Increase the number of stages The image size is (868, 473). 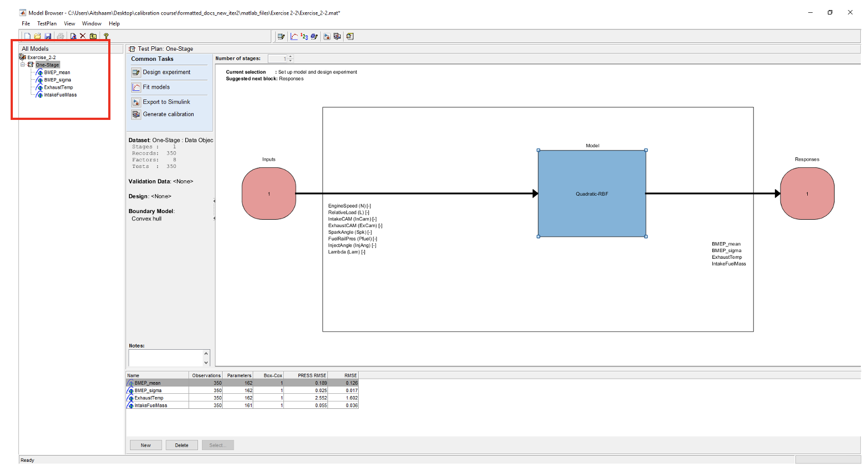click(291, 57)
